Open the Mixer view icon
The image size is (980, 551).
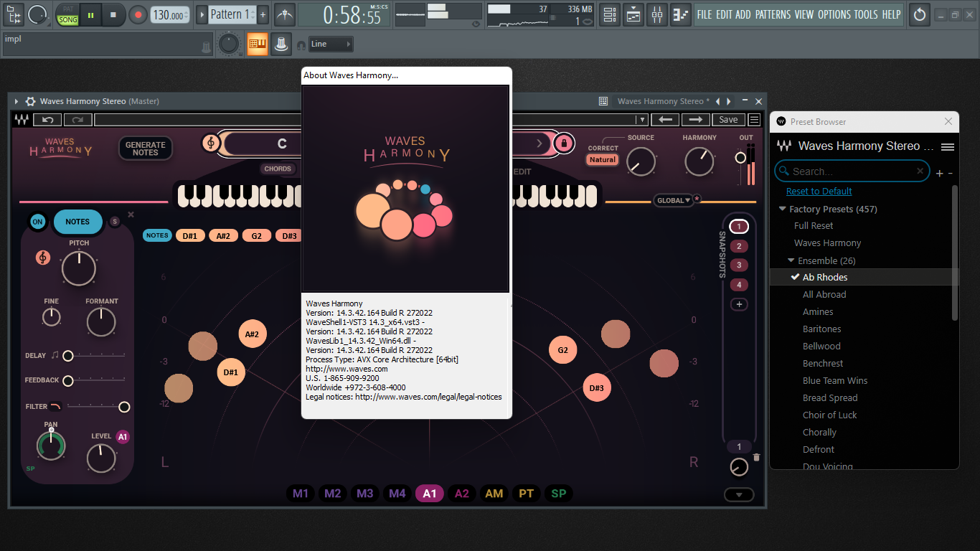coord(658,14)
